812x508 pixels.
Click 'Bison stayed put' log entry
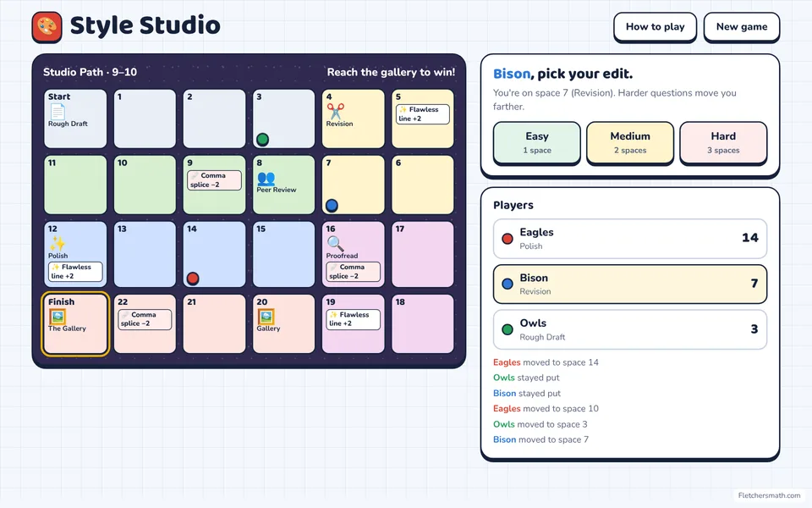click(x=527, y=394)
